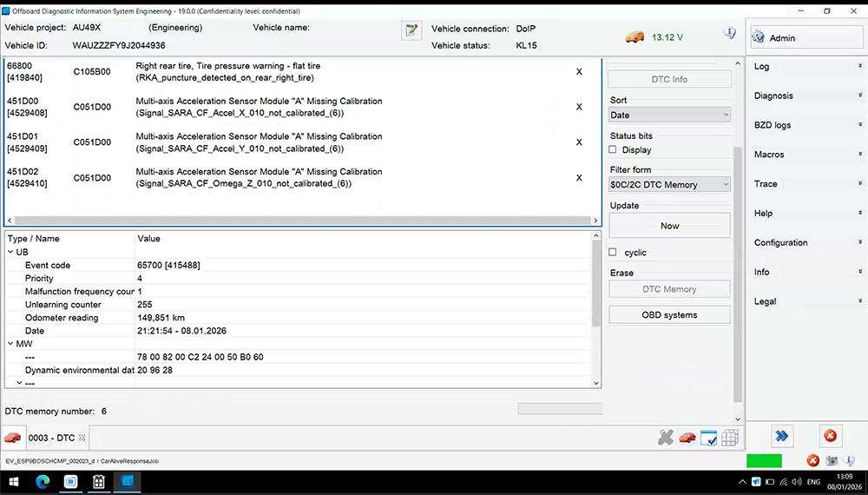Open the Sort dropdown set to Date
This screenshot has width=868, height=495.
[x=669, y=115]
